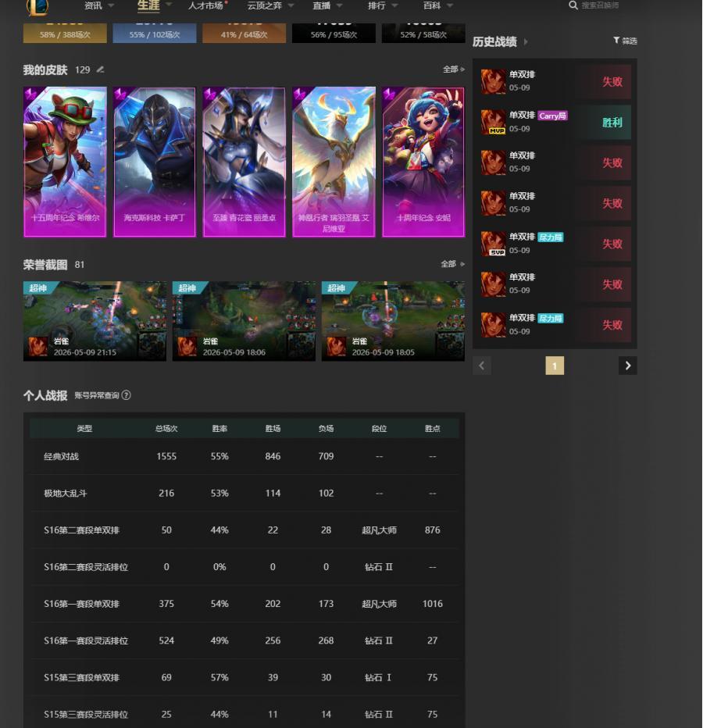Screen dimensions: 703x728
Task: Show all screenshots via 全部 in 荣誉截图
Action: (453, 264)
